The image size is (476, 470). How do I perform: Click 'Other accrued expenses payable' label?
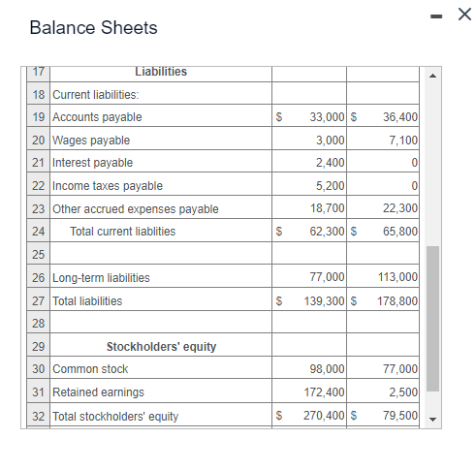tap(136, 209)
